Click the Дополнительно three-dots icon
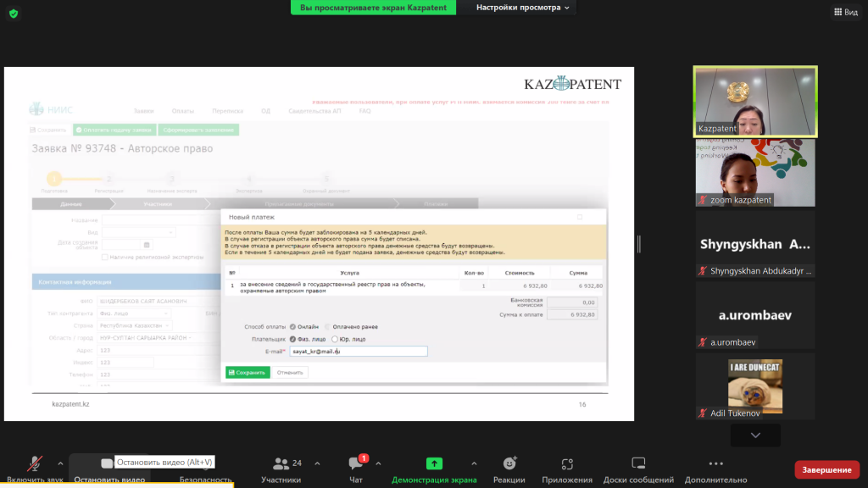The height and width of the screenshot is (488, 868). 715,464
